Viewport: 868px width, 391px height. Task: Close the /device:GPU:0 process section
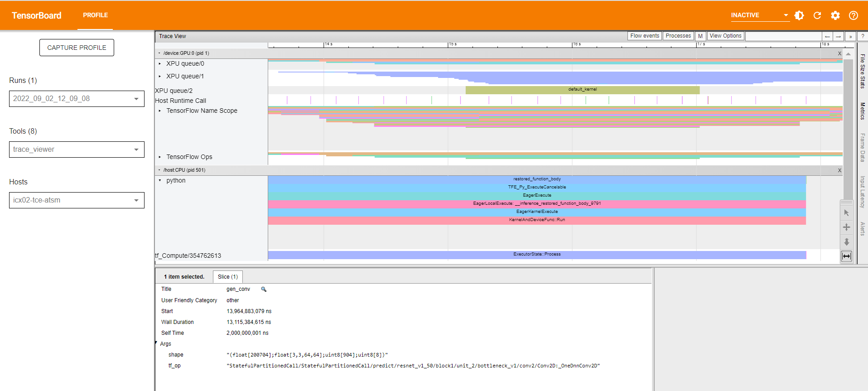tap(839, 53)
